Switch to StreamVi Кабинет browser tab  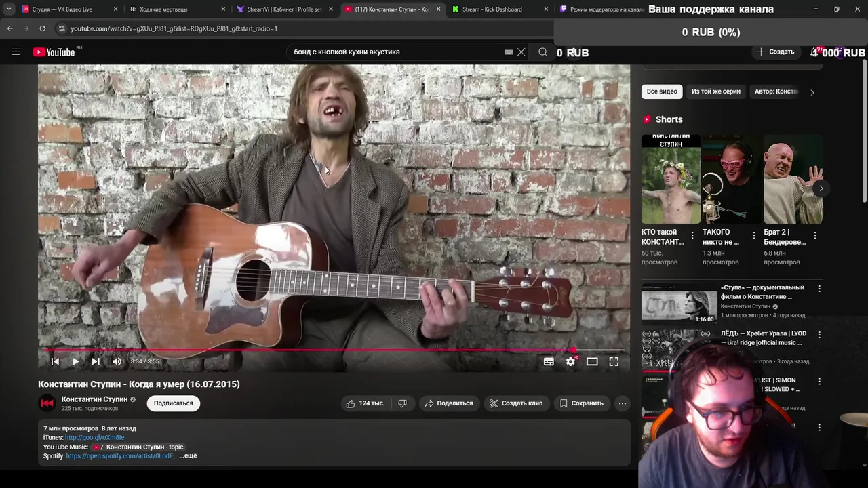click(x=284, y=9)
